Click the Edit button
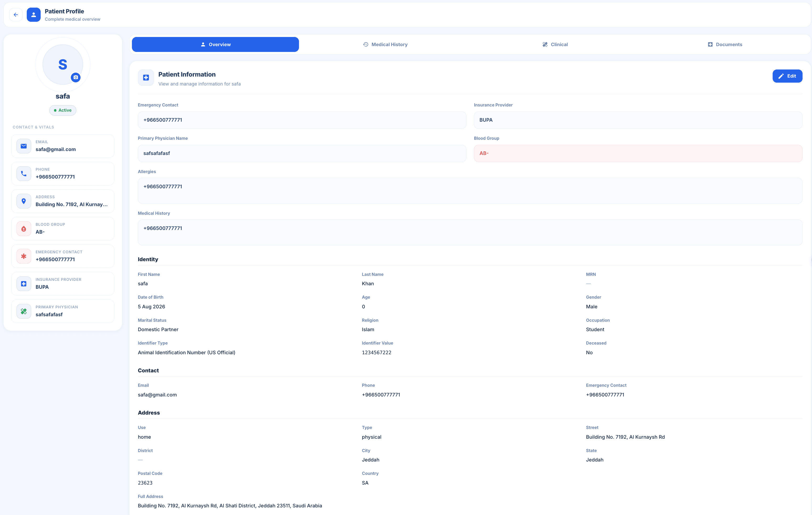 [787, 76]
